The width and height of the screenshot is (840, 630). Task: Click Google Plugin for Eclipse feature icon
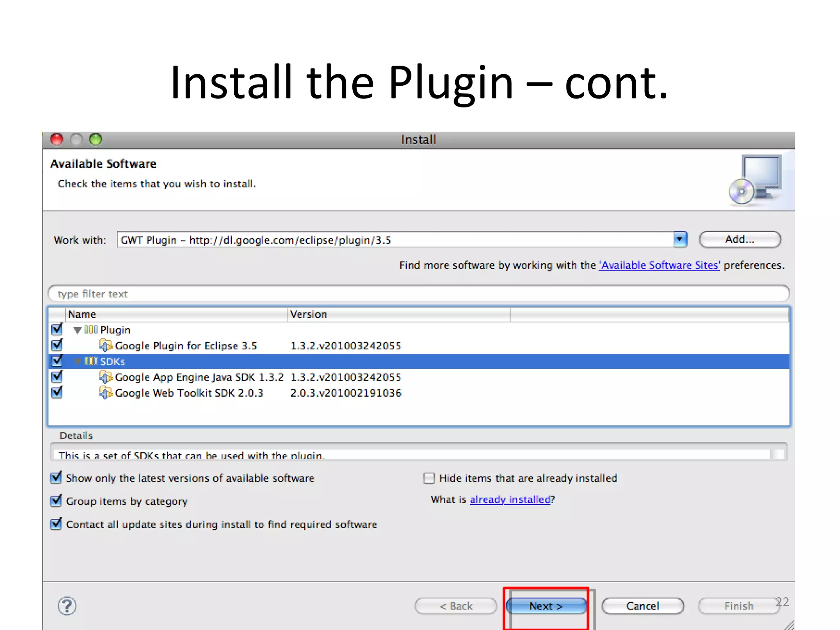[106, 345]
